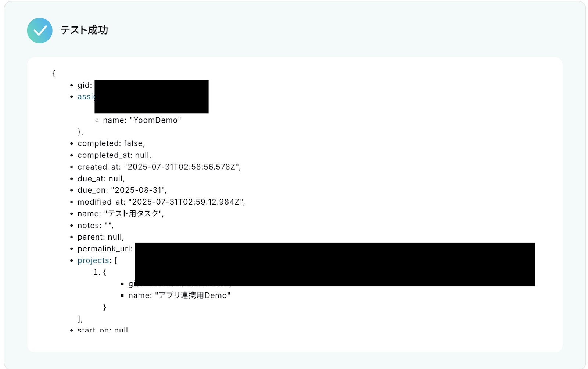Select the created_at timestamp line
This screenshot has width=588, height=369.
[159, 167]
